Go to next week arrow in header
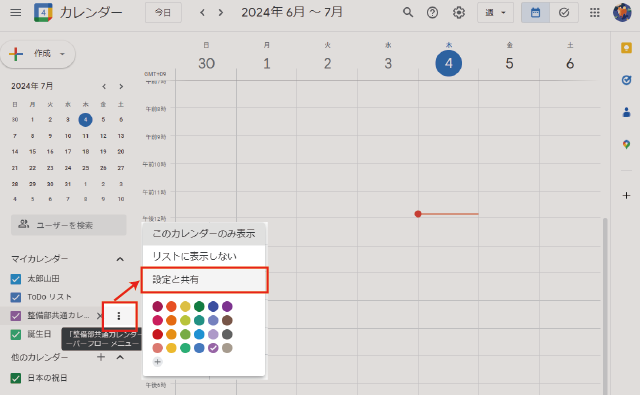Viewport: 640px width, 395px height. tap(221, 13)
